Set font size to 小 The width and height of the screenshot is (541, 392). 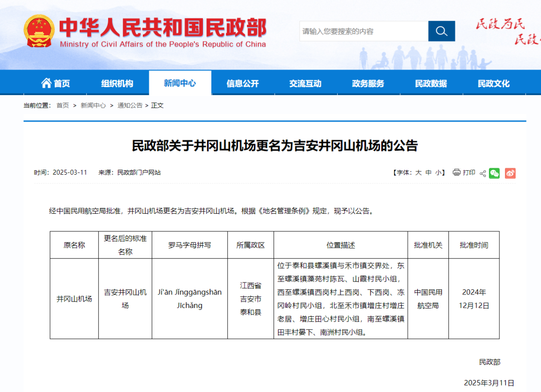tap(438, 172)
